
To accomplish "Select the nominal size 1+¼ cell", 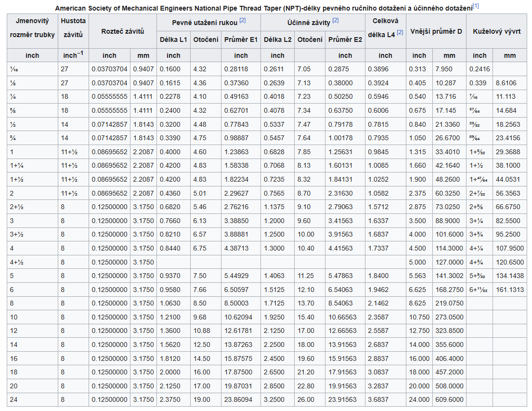I will click(32, 165).
